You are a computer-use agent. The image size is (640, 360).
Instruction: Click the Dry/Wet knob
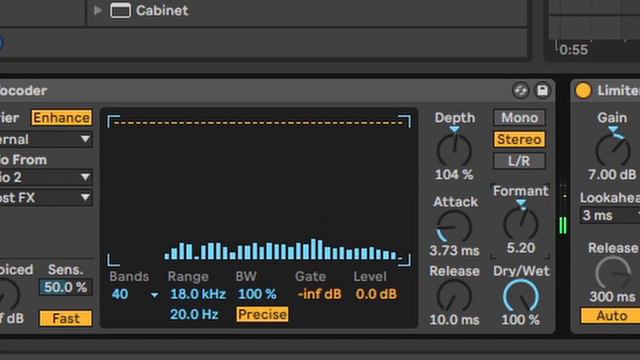click(520, 296)
